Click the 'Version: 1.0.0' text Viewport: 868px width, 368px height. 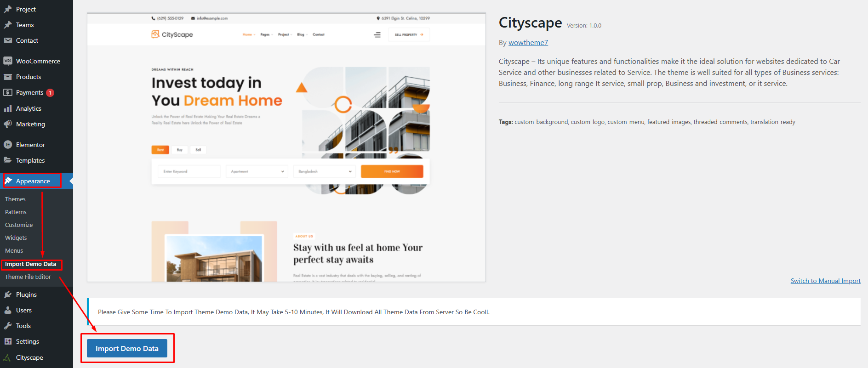click(x=584, y=26)
